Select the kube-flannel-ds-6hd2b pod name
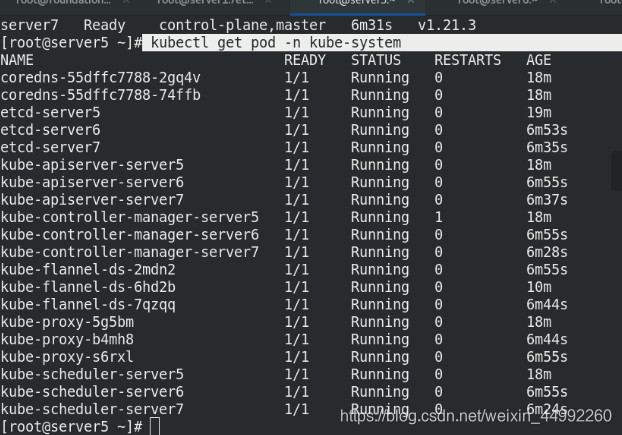This screenshot has height=435, width=622. (x=88, y=287)
